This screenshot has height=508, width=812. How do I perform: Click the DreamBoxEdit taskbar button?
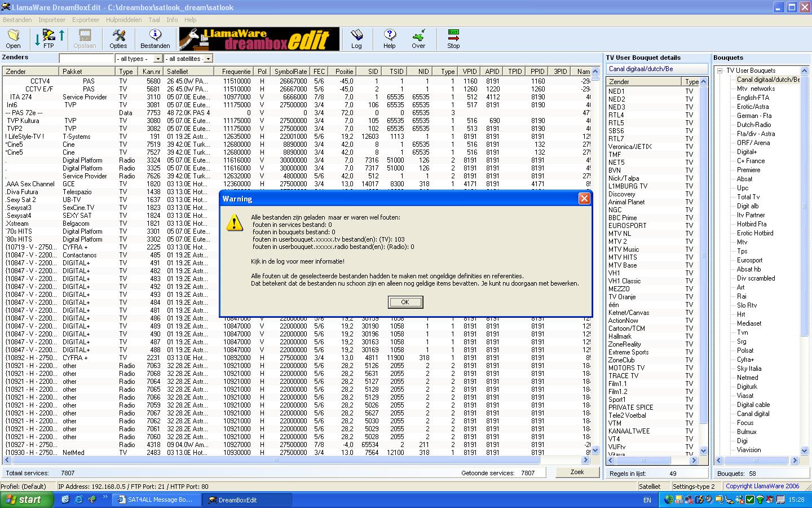(x=248, y=500)
